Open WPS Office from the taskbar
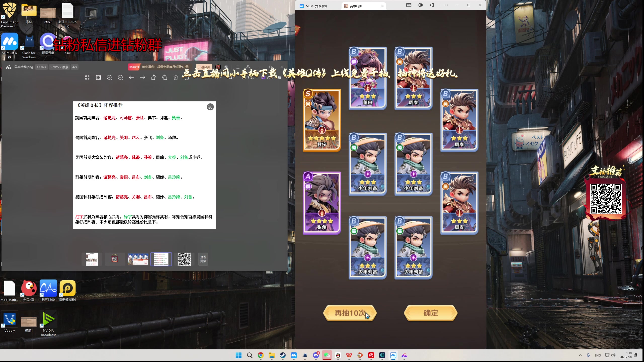 [x=349, y=355]
